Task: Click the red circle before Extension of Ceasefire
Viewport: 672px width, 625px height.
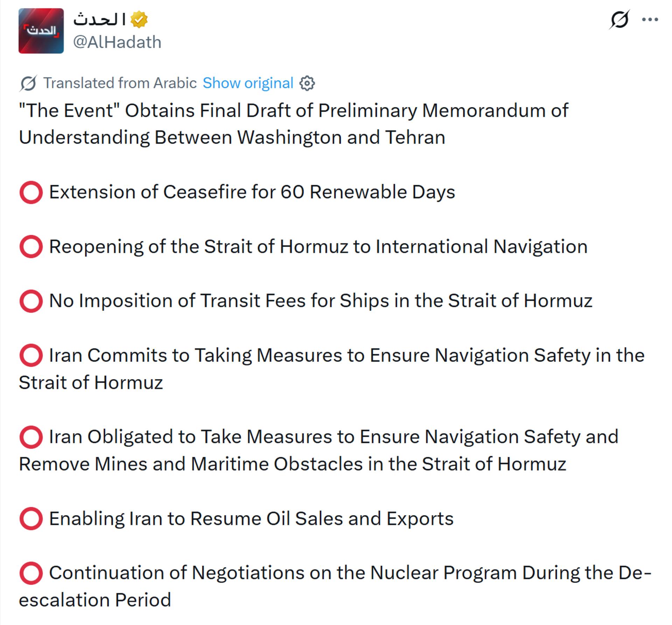Action: coord(31,192)
